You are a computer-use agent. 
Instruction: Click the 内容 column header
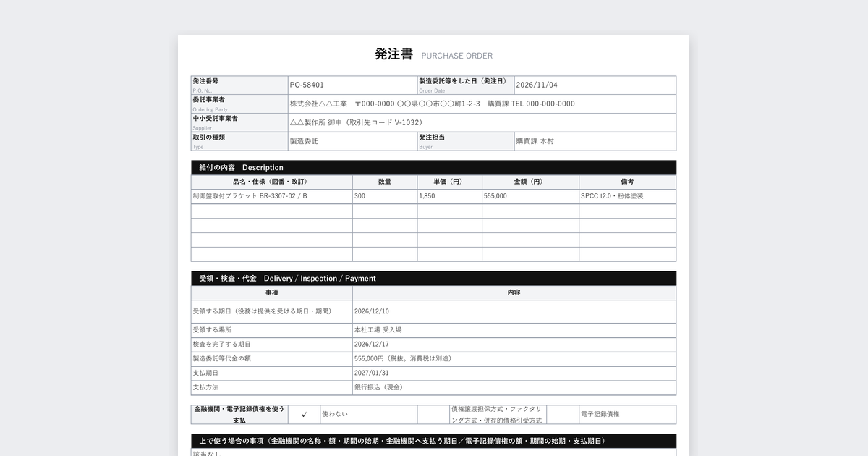514,292
